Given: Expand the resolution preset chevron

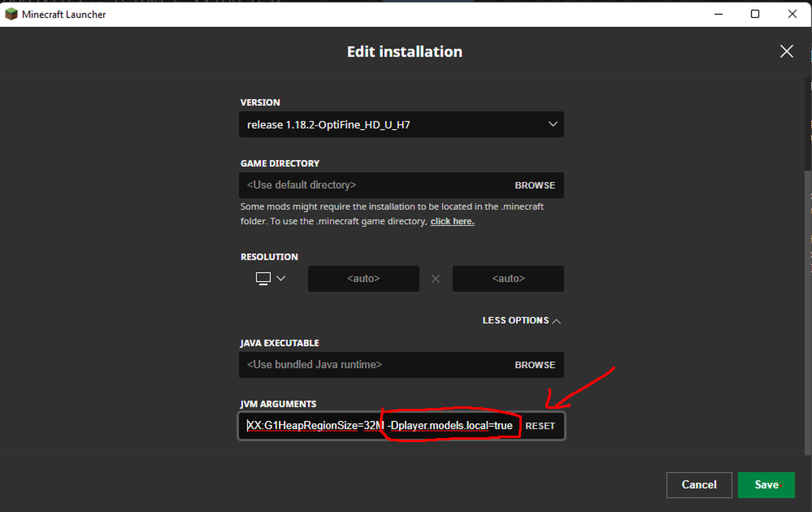Looking at the screenshot, I should tap(281, 278).
